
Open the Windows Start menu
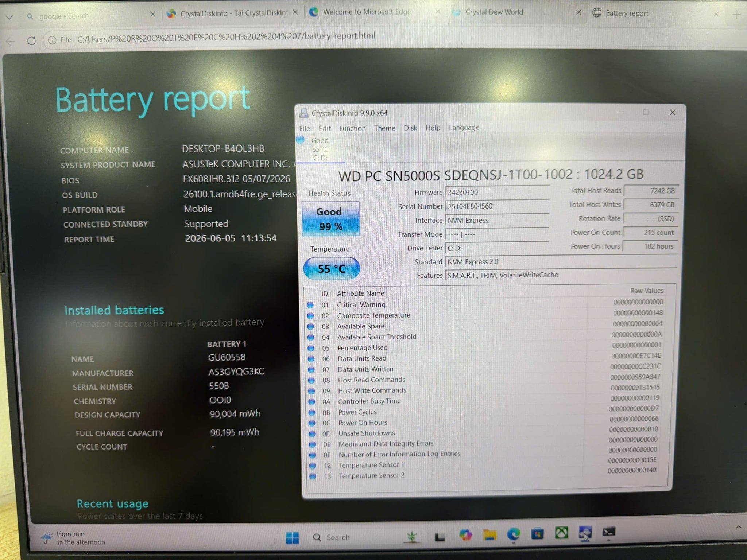[292, 537]
